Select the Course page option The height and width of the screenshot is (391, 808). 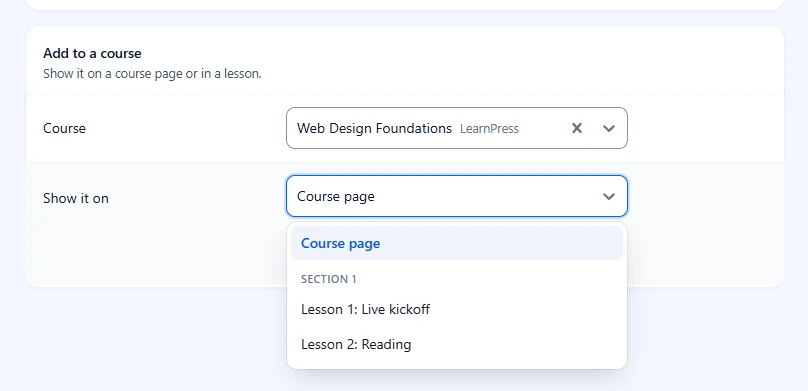coord(457,243)
